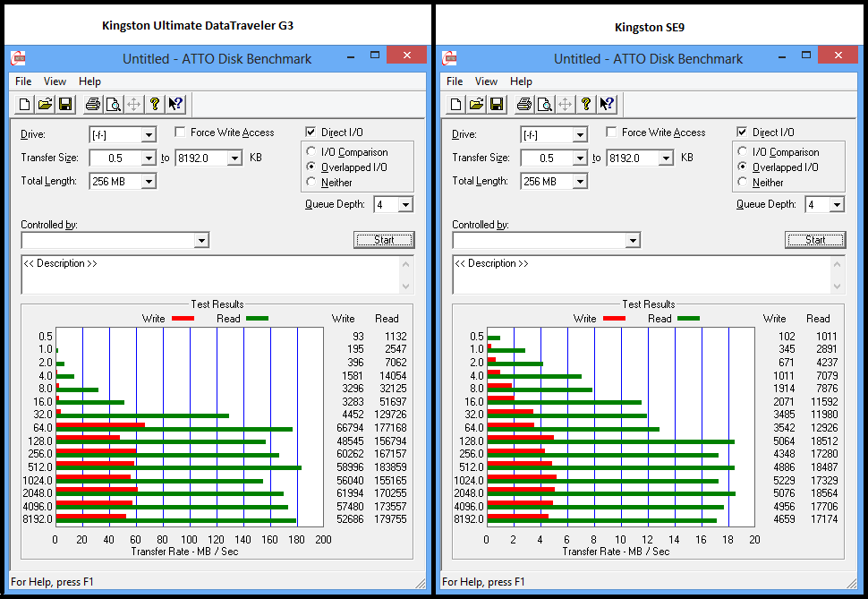Open the 8192.0 size dropdown, Kingston SE9 window
This screenshot has width=868, height=599.
(x=666, y=158)
